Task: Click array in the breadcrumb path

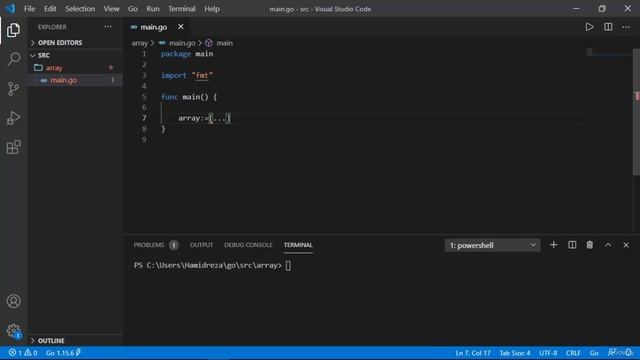Action: pos(140,43)
